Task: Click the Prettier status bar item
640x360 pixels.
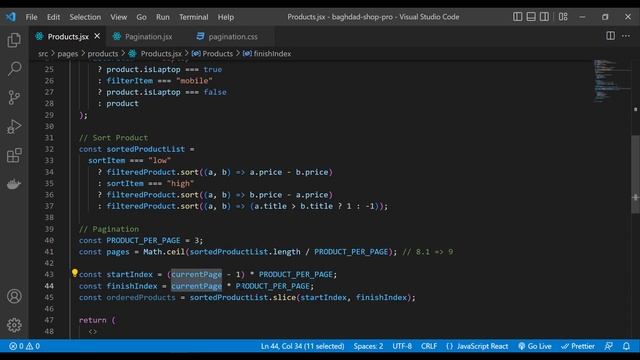Action: [578, 346]
